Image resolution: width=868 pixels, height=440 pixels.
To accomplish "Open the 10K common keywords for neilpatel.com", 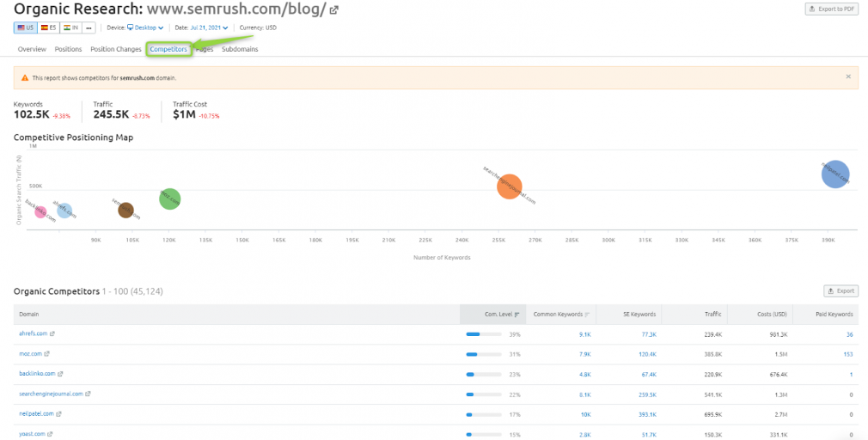I will 586,414.
